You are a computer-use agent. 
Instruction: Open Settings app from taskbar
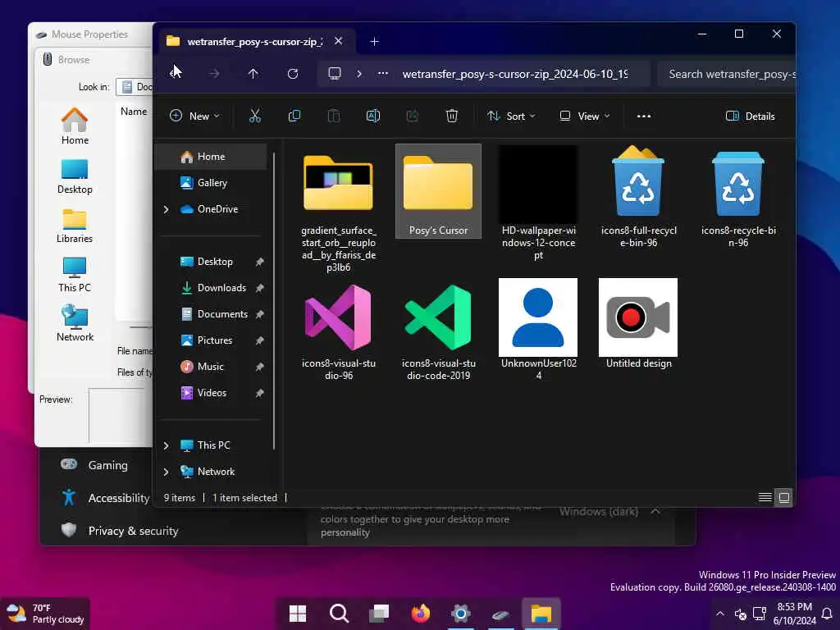(x=460, y=614)
